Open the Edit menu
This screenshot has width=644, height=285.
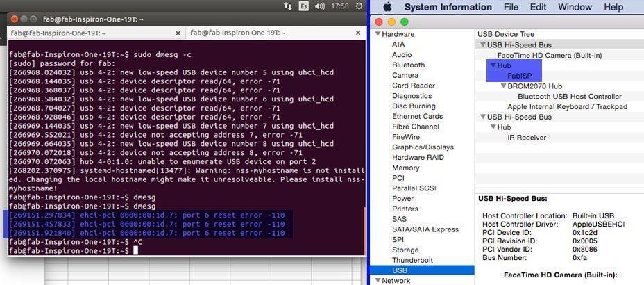tap(538, 7)
